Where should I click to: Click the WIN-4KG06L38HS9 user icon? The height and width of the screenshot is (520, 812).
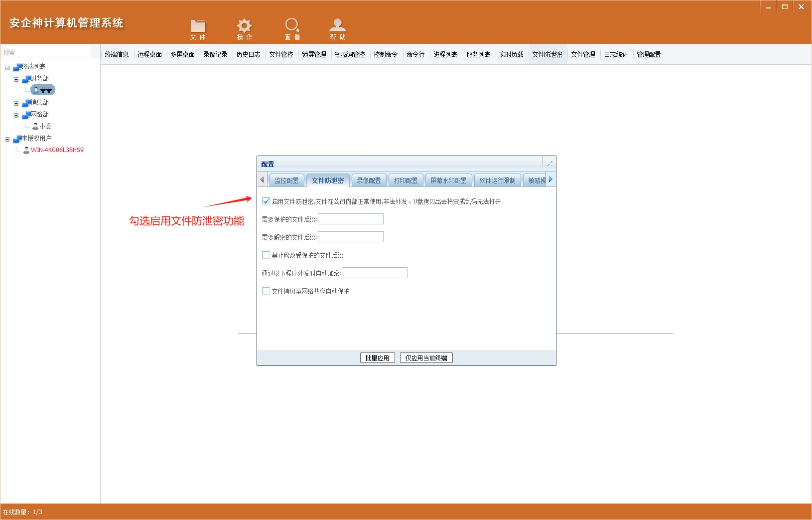[26, 150]
